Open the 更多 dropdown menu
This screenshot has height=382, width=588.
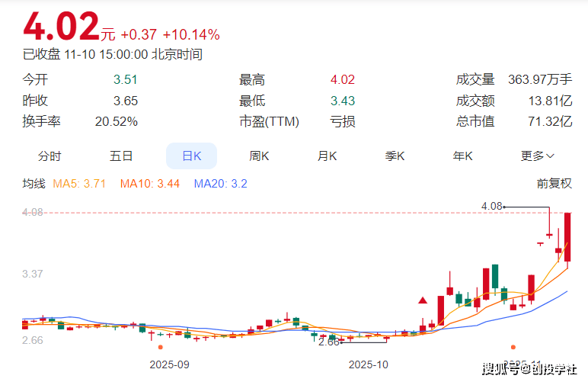[537, 156]
